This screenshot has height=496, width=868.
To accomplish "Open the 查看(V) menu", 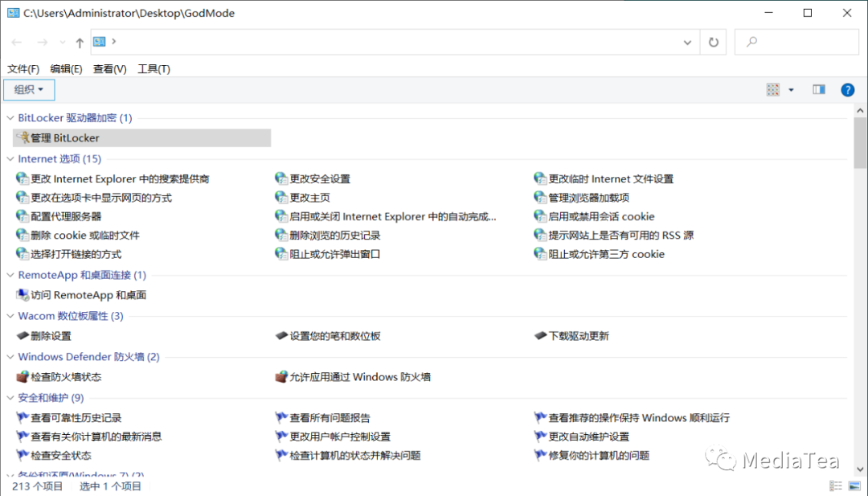I will click(109, 68).
